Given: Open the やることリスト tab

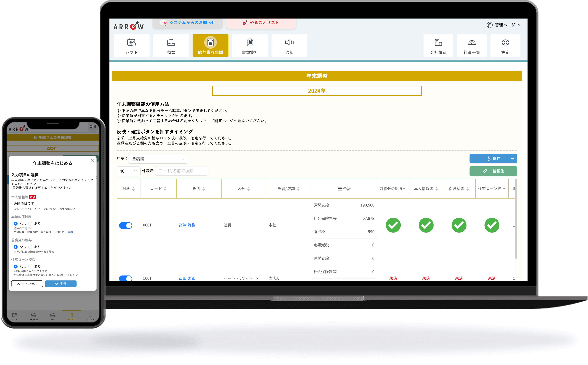Looking at the screenshot, I should tap(261, 23).
